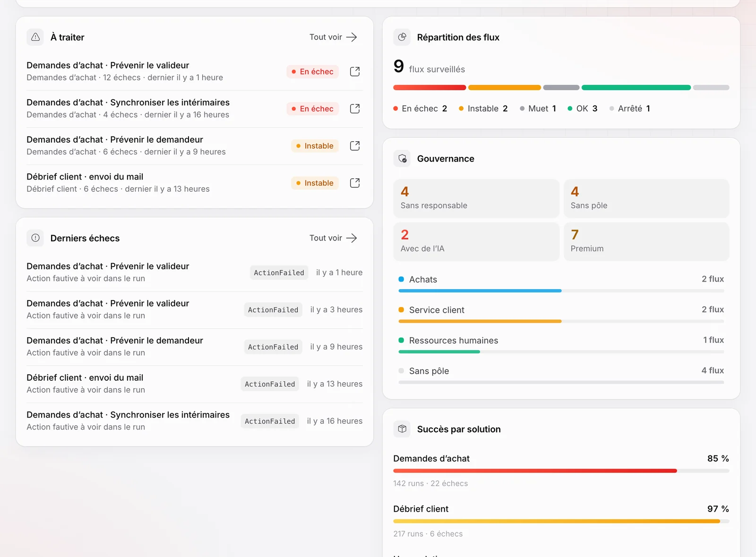Click the arrow next to À traiter Tout voir
This screenshot has height=557, width=756.
[352, 37]
